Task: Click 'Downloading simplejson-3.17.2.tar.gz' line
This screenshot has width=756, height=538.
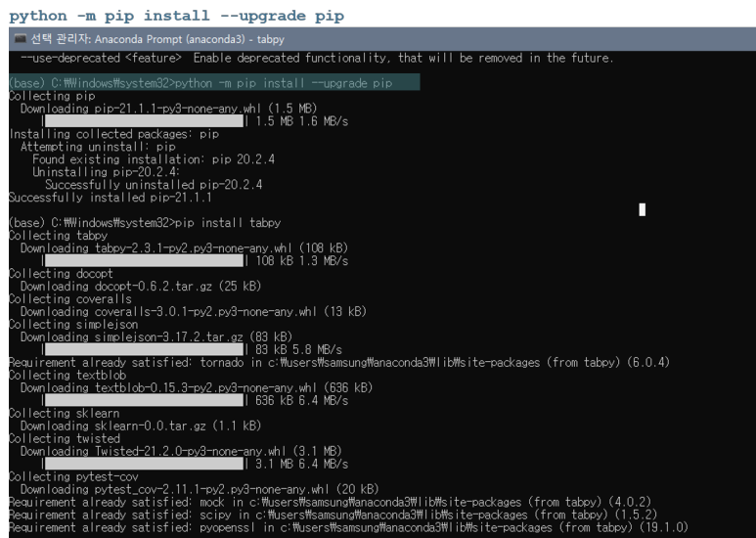Action: [156, 336]
